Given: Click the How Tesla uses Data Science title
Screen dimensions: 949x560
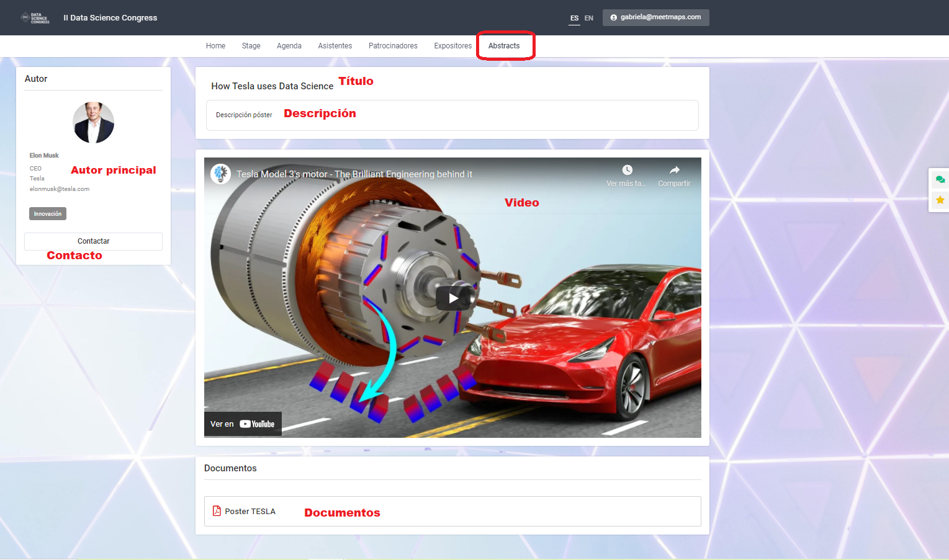Looking at the screenshot, I should click(x=272, y=86).
